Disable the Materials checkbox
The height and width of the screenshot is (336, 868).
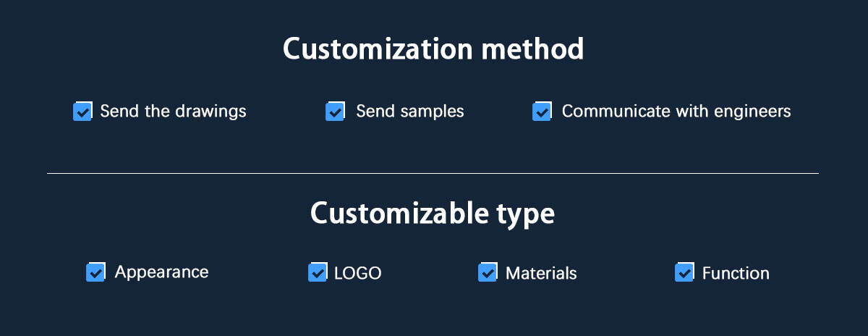point(488,272)
